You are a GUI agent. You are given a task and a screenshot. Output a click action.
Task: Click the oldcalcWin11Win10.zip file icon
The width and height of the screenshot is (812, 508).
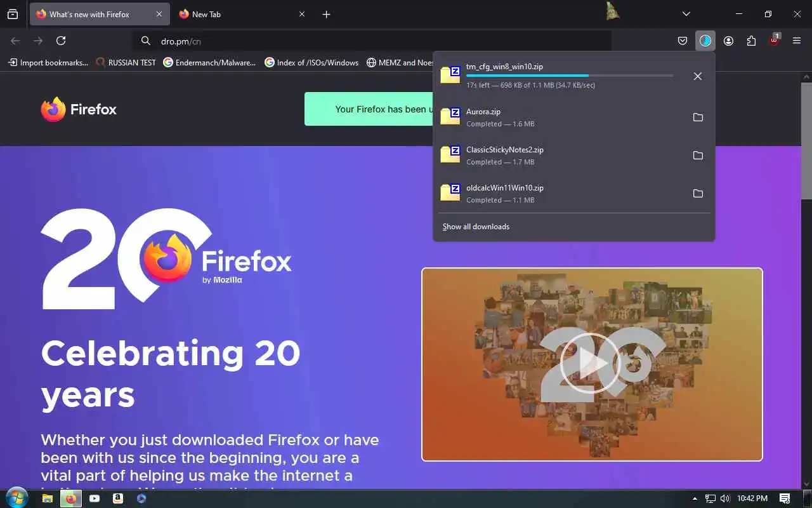pos(450,192)
